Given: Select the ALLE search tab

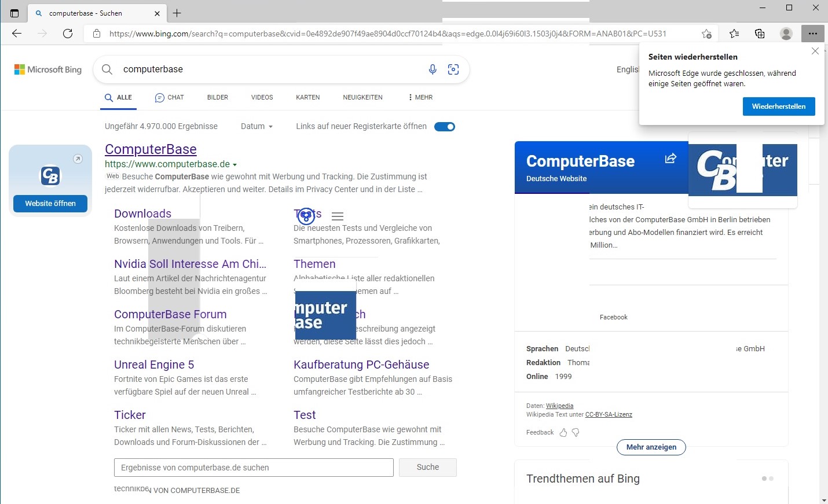Looking at the screenshot, I should pos(118,97).
